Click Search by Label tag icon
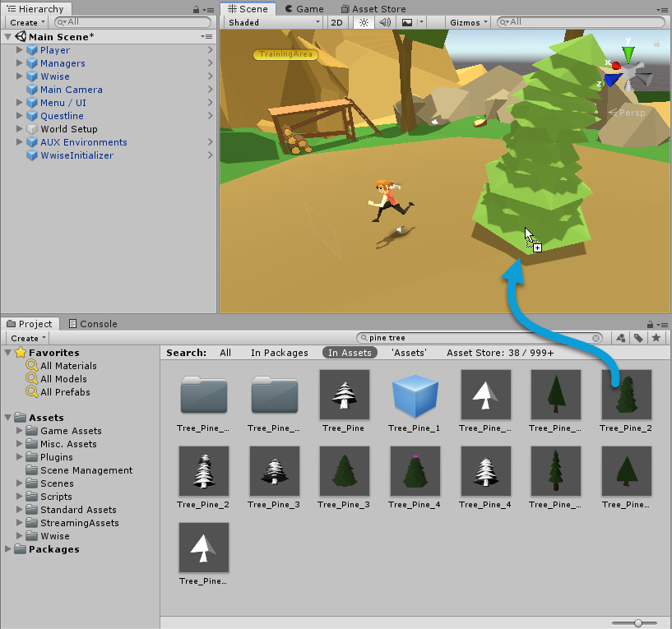Viewport: 672px width, 629px height. 637,338
